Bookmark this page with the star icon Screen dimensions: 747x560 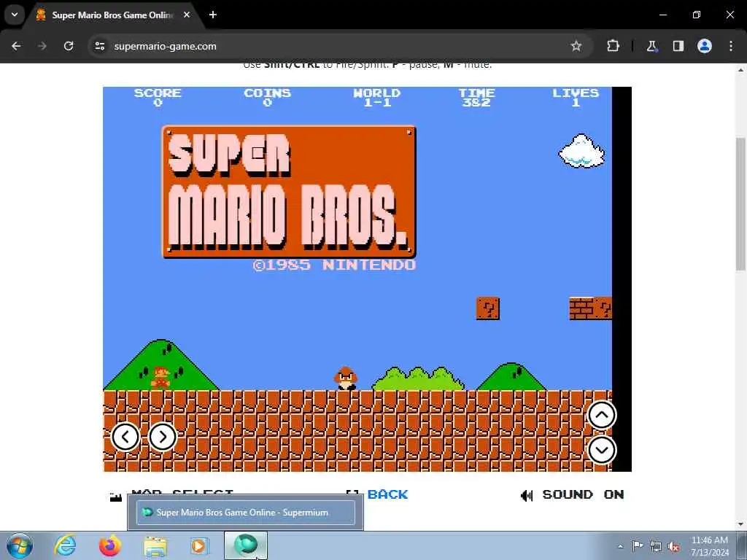pyautogui.click(x=576, y=46)
